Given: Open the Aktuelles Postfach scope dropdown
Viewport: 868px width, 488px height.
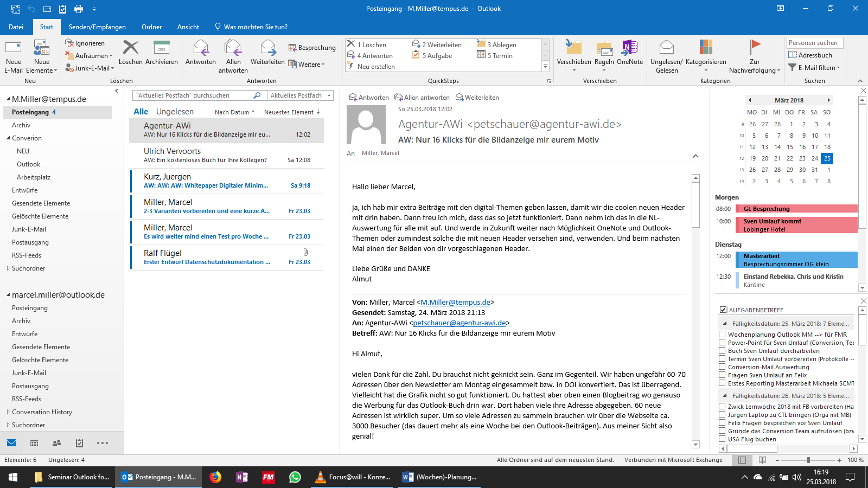Looking at the screenshot, I should point(301,95).
